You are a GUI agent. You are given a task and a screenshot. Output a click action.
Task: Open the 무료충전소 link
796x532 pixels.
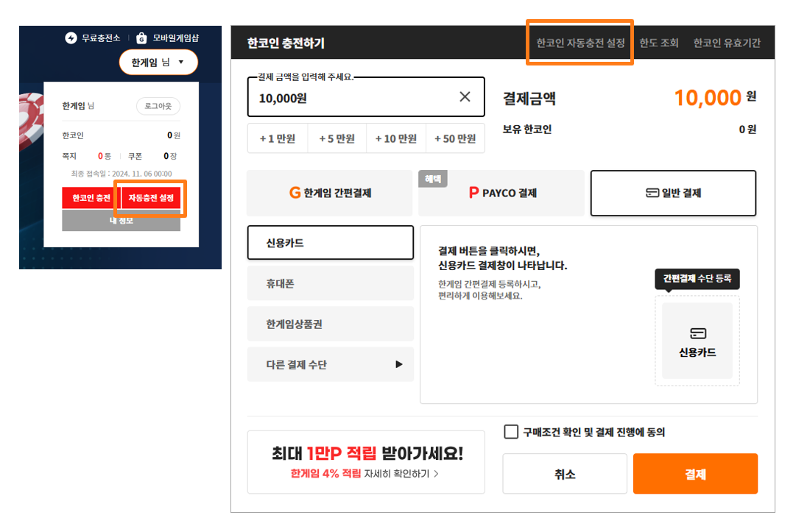pyautogui.click(x=101, y=38)
